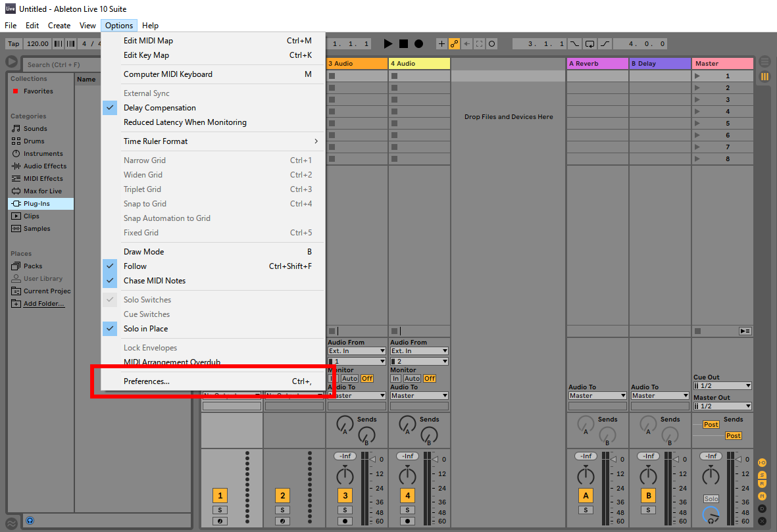This screenshot has width=777, height=532.
Task: Toggle the Track Delay D icon
Action: point(762,508)
